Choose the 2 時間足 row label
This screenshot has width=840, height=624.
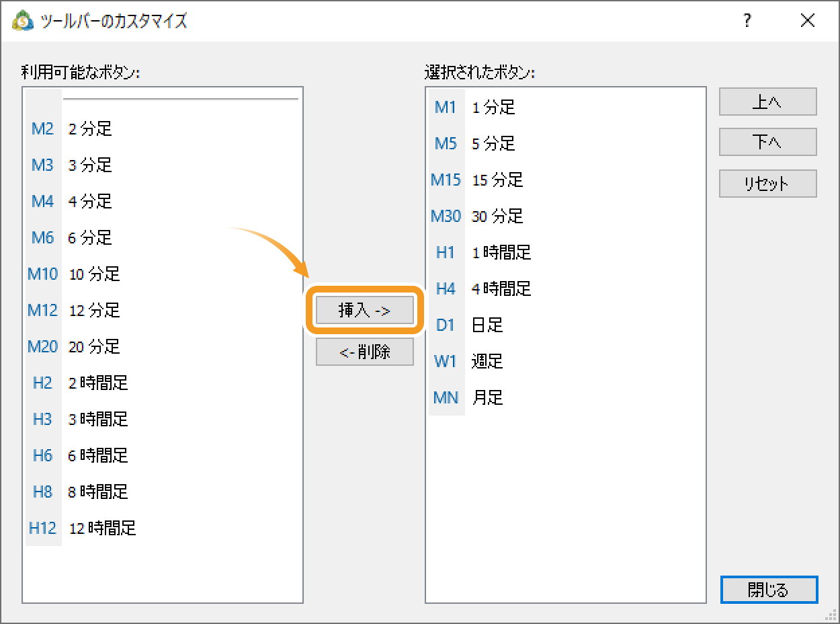(98, 383)
